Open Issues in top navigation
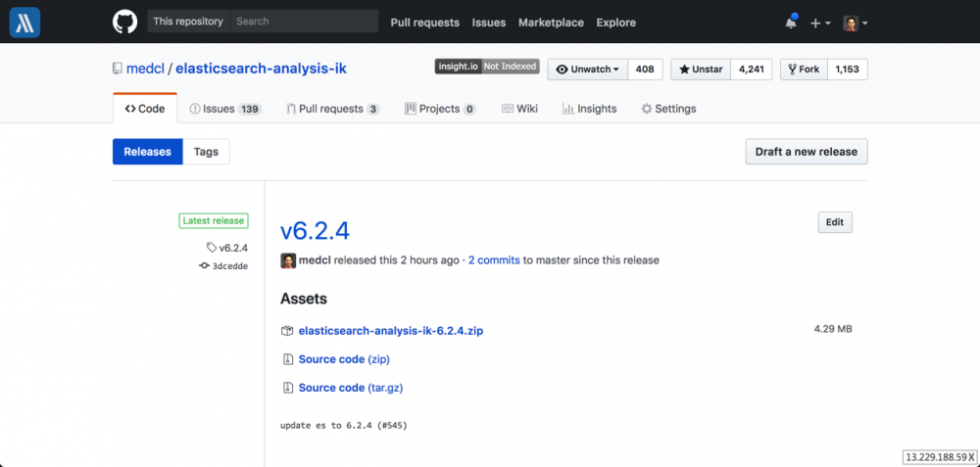The image size is (980, 467). (489, 23)
